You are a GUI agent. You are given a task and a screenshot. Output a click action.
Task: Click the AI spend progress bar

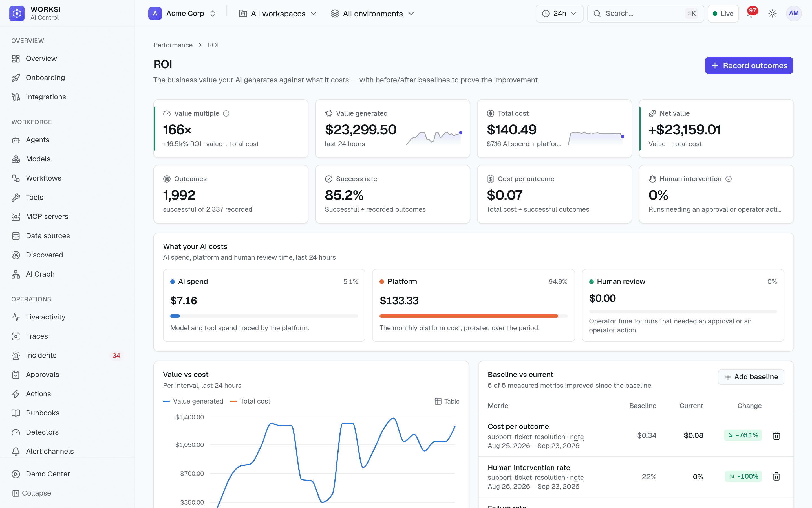coord(264,316)
